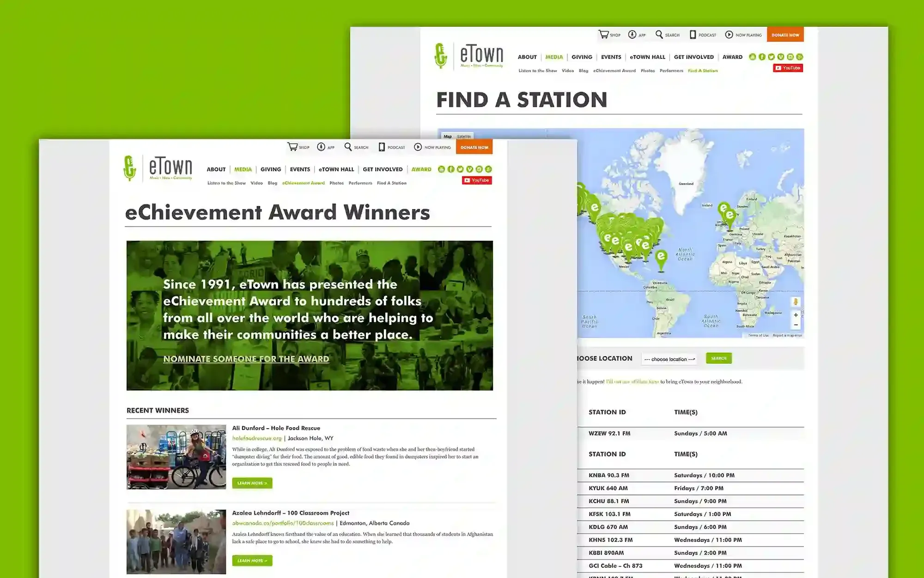Open Instagram icon on Award Winners page
The image size is (924, 578).
pos(479,169)
